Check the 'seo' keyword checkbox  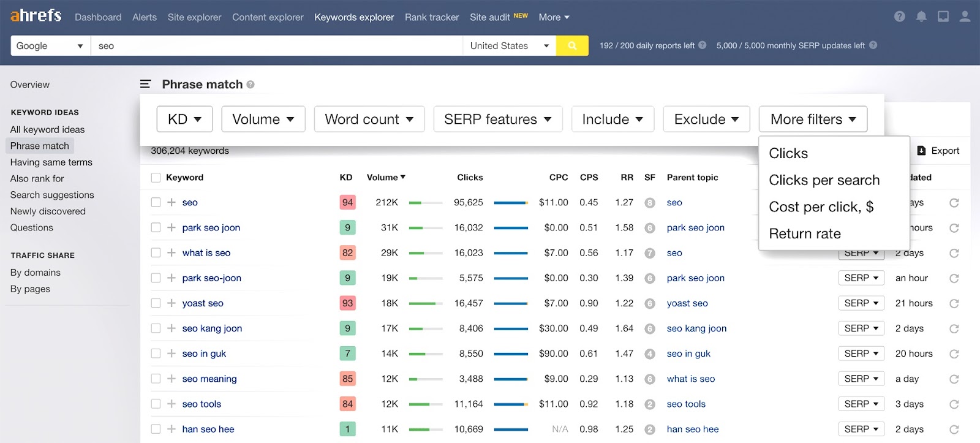click(x=156, y=202)
